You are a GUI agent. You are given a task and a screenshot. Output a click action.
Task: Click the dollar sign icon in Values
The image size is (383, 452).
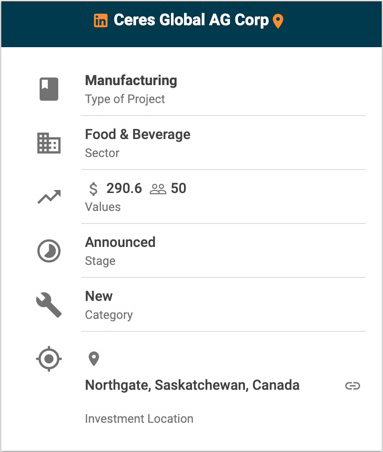point(94,189)
